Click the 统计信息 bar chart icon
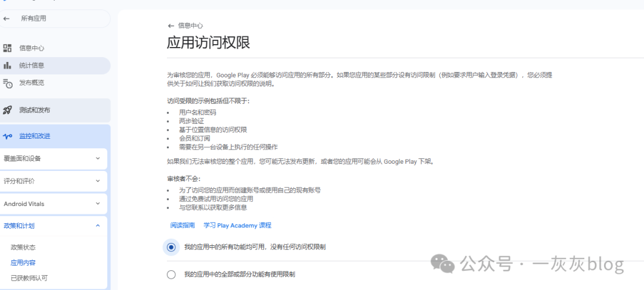644x290 pixels. (7, 66)
